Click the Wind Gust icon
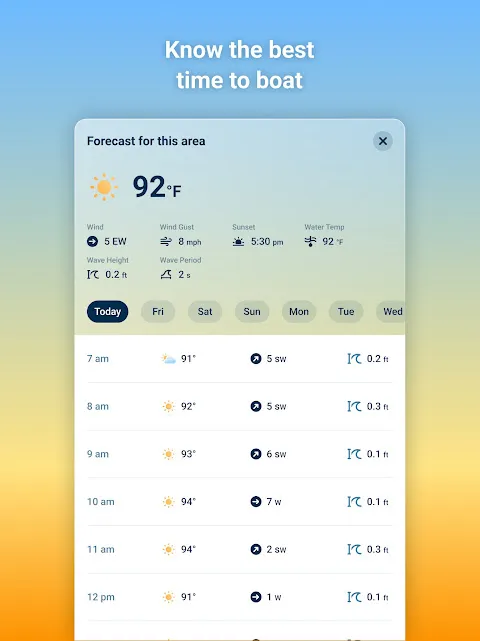The image size is (480, 641). tap(166, 242)
